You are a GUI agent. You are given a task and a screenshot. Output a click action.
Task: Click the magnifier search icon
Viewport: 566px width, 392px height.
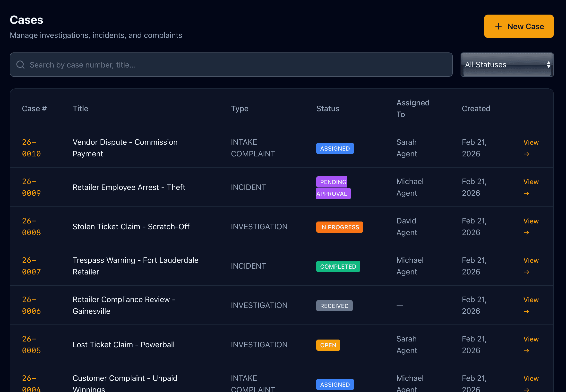(20, 65)
